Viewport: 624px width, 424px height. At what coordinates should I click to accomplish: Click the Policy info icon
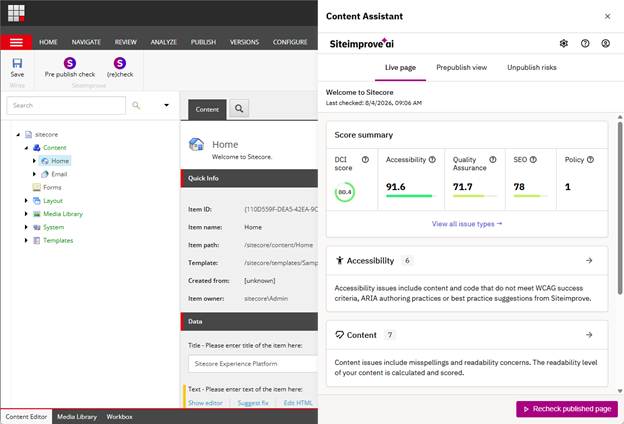click(590, 160)
